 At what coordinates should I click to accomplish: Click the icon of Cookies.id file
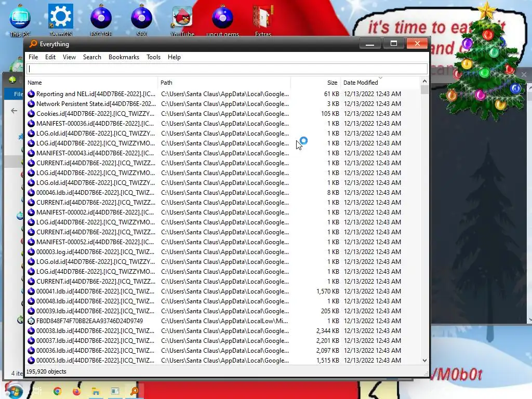(31, 113)
